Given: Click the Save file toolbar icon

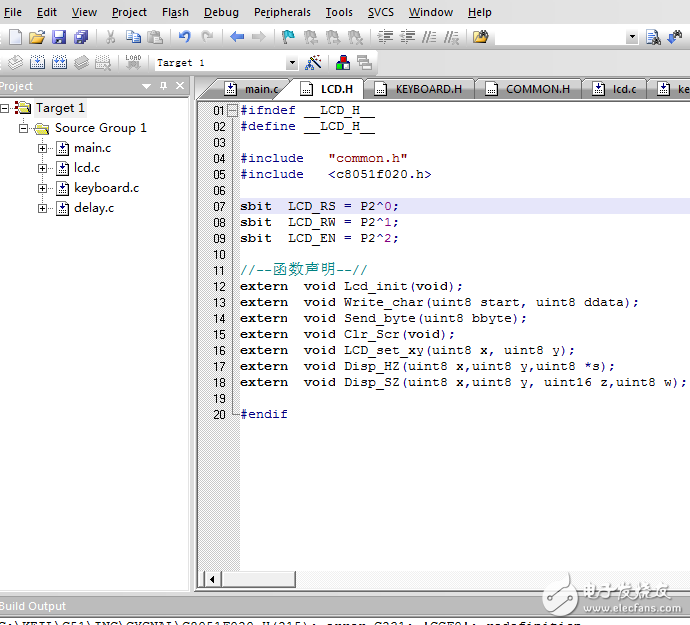Looking at the screenshot, I should [x=59, y=37].
